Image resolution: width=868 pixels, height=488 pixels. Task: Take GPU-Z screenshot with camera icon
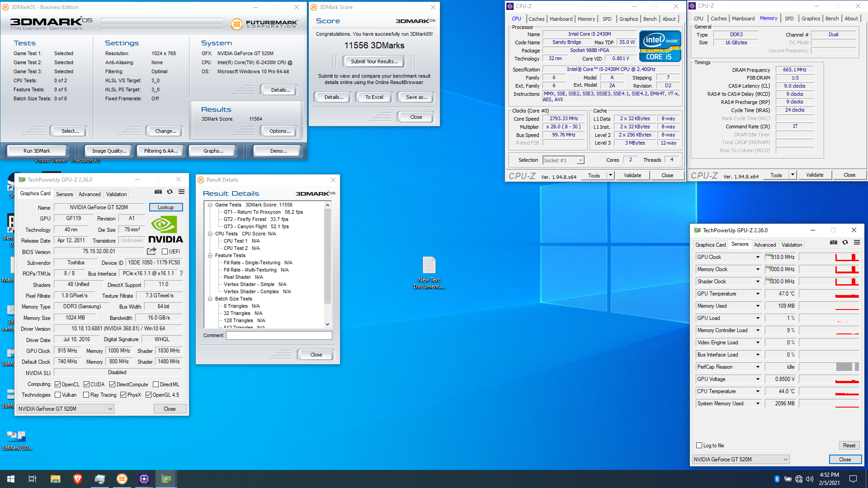(x=158, y=192)
